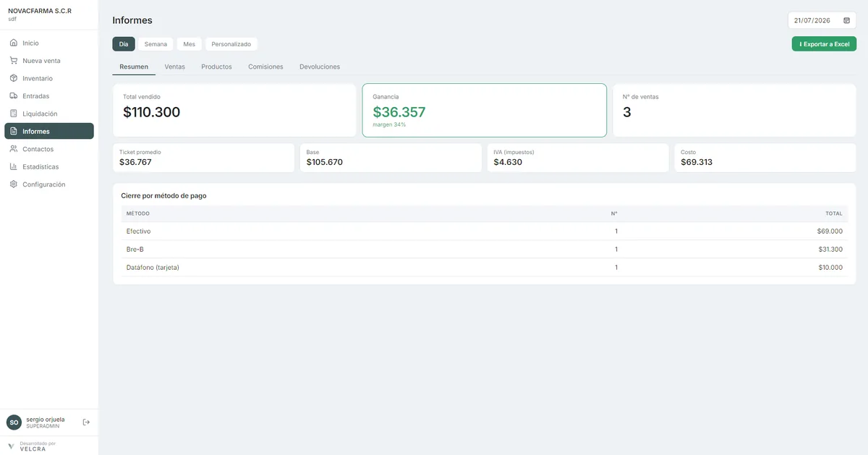The height and width of the screenshot is (455, 868).
Task: Log out using the exit icon
Action: click(86, 422)
